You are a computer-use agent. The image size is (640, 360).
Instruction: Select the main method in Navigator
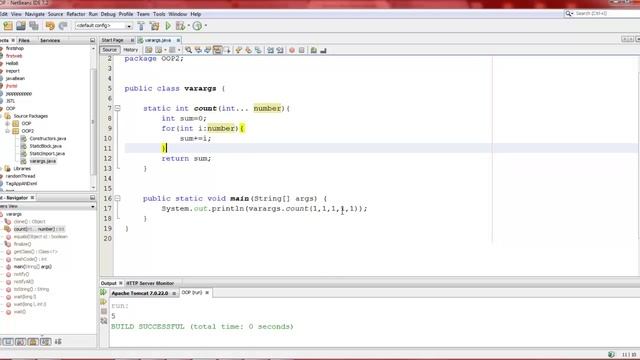click(x=33, y=267)
